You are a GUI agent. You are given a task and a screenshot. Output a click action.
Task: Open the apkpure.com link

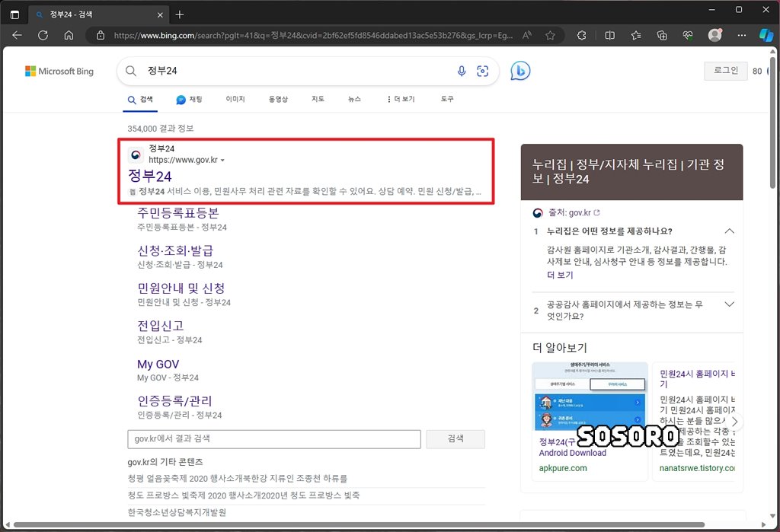563,468
